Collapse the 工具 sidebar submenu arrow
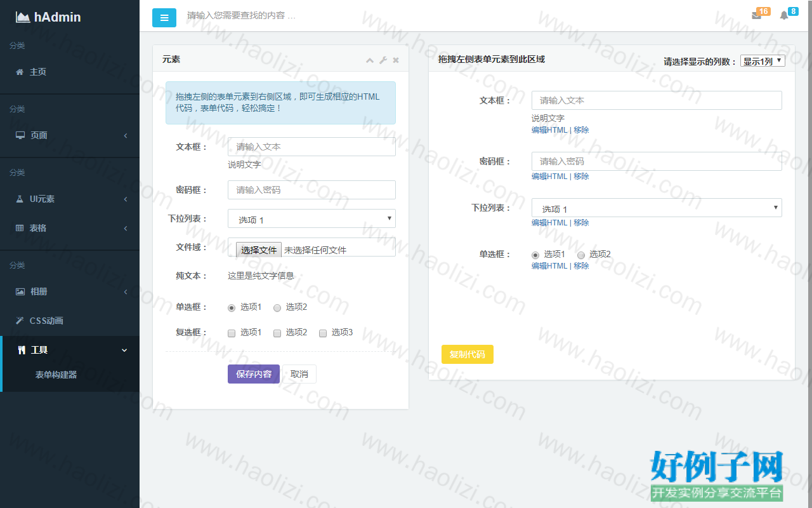 tap(124, 351)
